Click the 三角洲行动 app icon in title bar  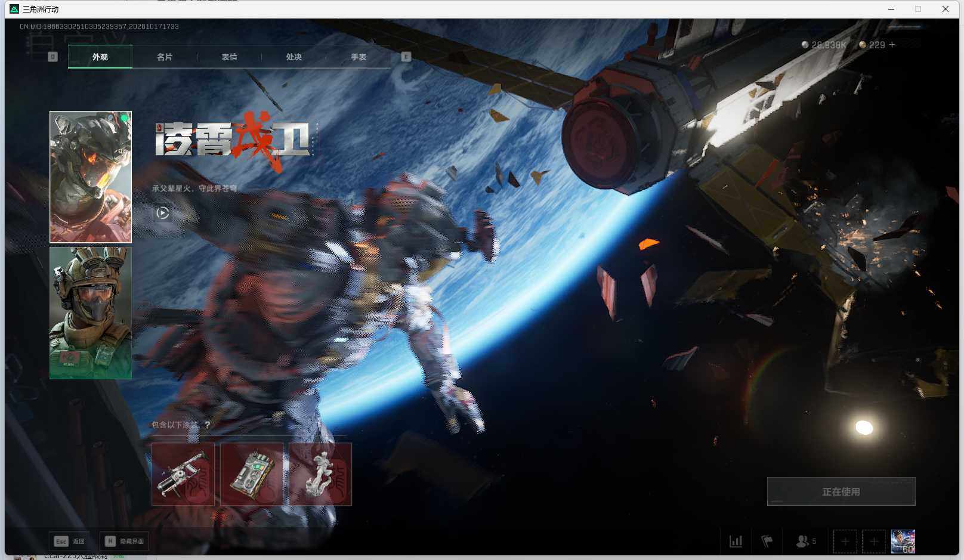tap(14, 9)
